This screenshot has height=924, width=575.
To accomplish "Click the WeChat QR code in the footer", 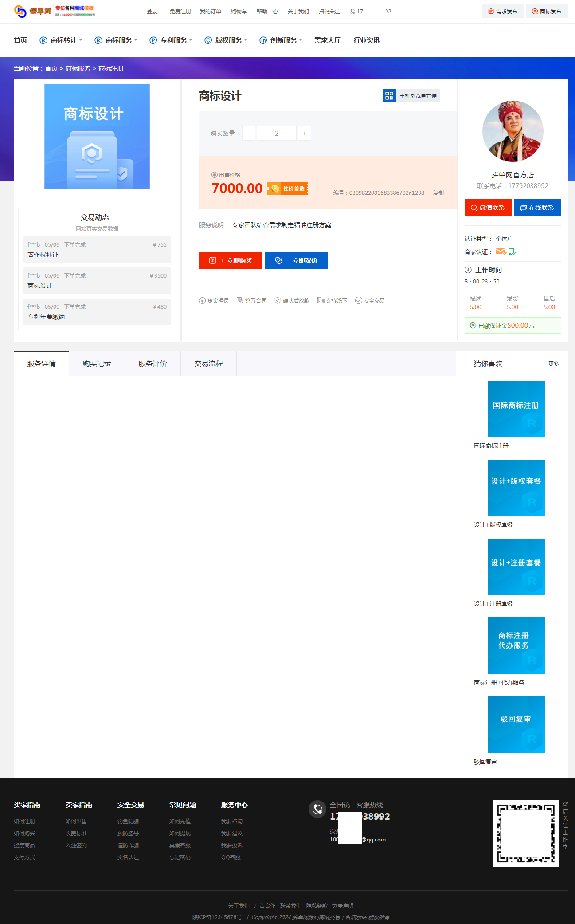I will coord(526,834).
